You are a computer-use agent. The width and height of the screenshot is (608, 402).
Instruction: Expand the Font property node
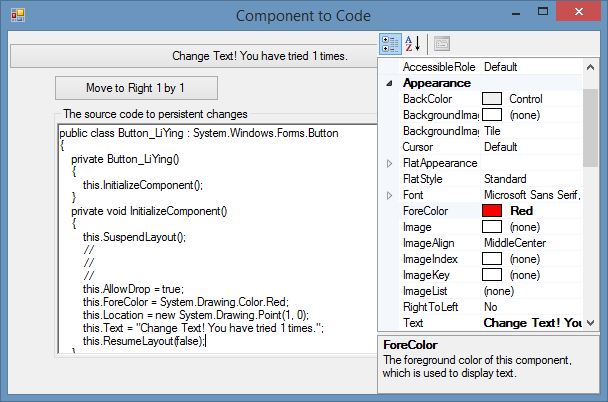(390, 195)
